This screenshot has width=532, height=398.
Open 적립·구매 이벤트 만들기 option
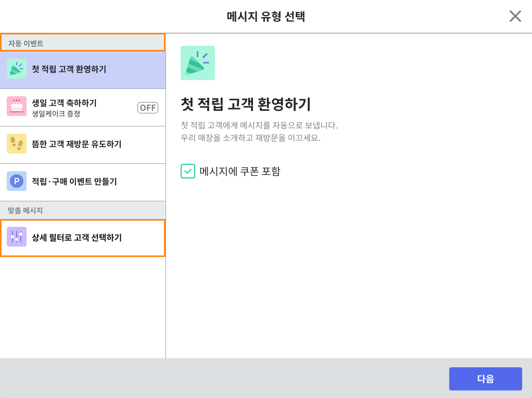[83, 183]
